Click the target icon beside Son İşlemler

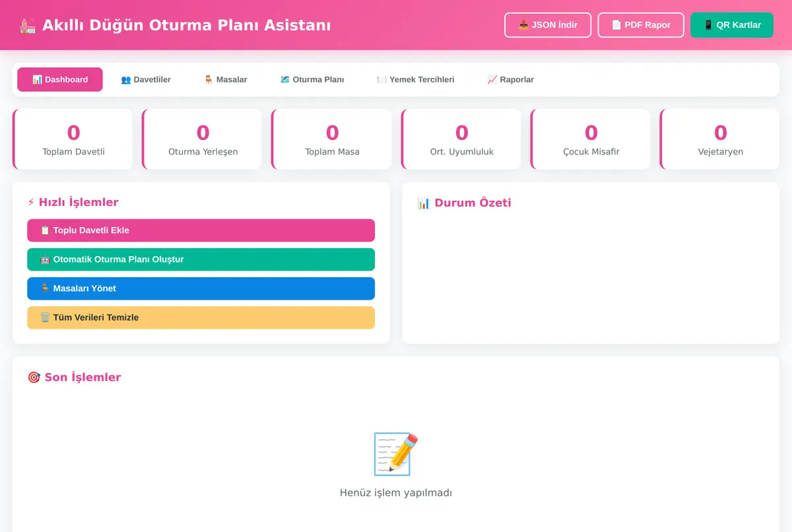[x=34, y=378]
